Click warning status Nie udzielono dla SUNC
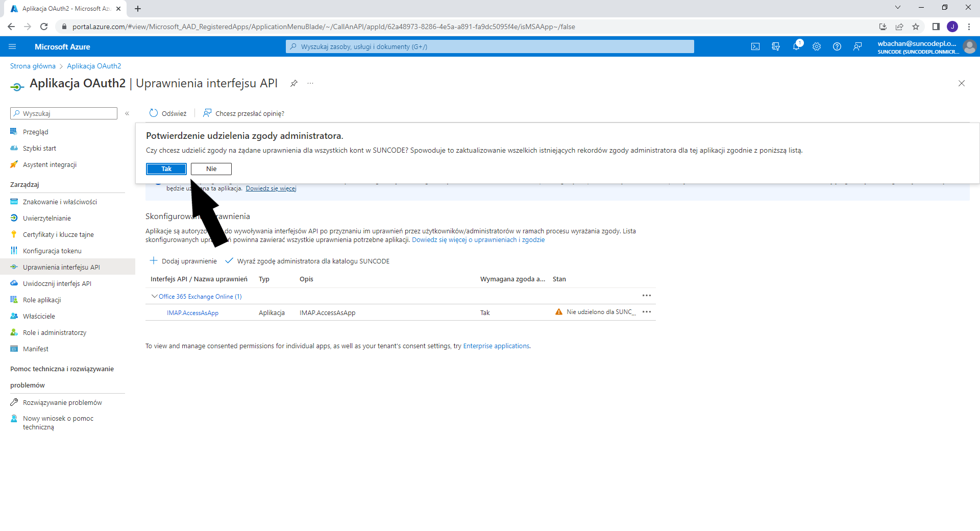The width and height of the screenshot is (980, 531). pyautogui.click(x=596, y=312)
